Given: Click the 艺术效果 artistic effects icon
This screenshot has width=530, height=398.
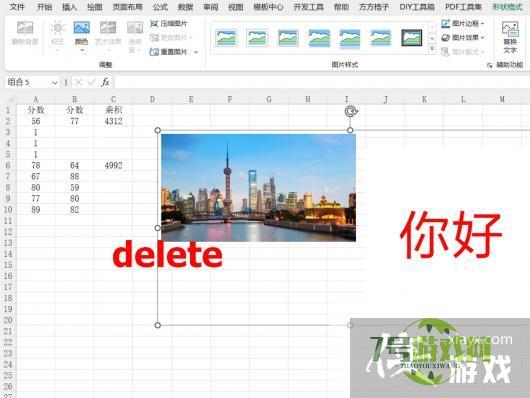Looking at the screenshot, I should pos(108,27).
